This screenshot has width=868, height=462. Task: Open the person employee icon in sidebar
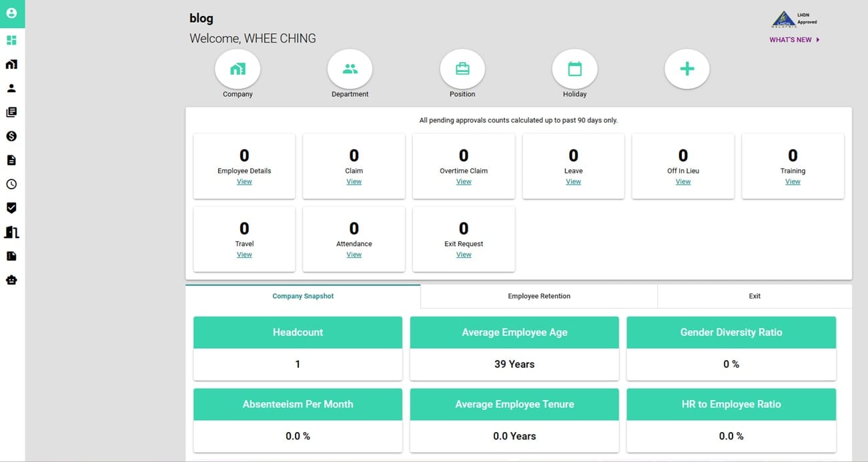[11, 88]
